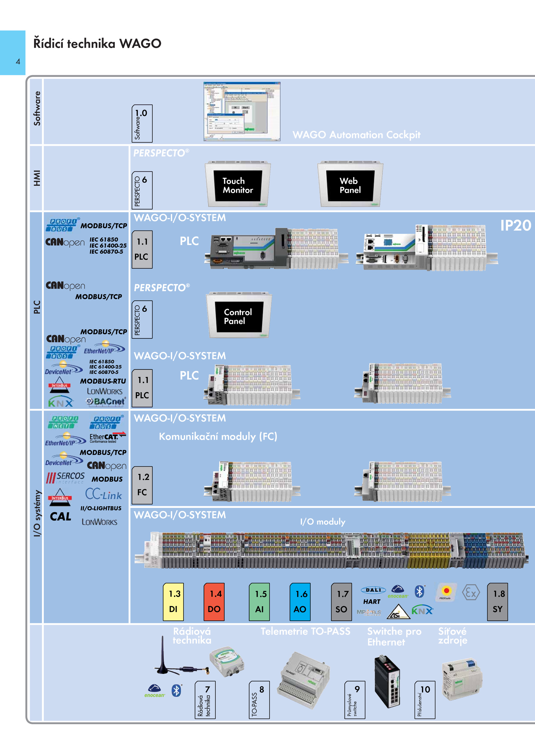Click the 'Řídicí technika WAGO' page title

click(x=97, y=43)
